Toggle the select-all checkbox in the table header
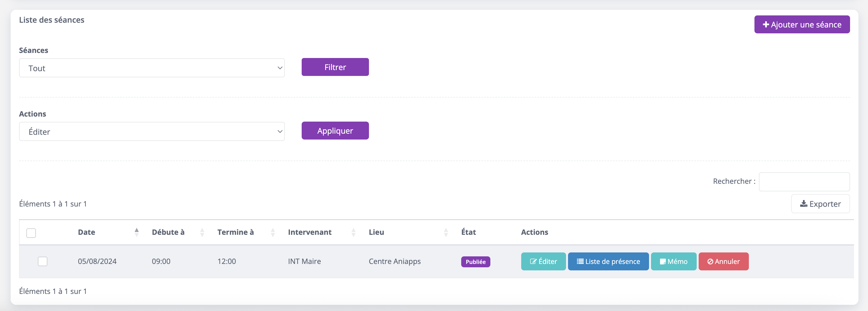 (x=31, y=233)
